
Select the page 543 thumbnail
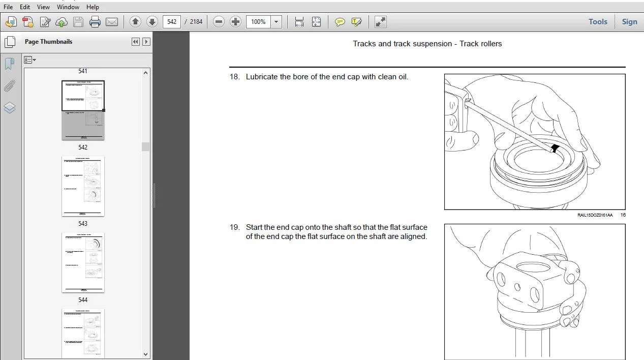tap(83, 186)
